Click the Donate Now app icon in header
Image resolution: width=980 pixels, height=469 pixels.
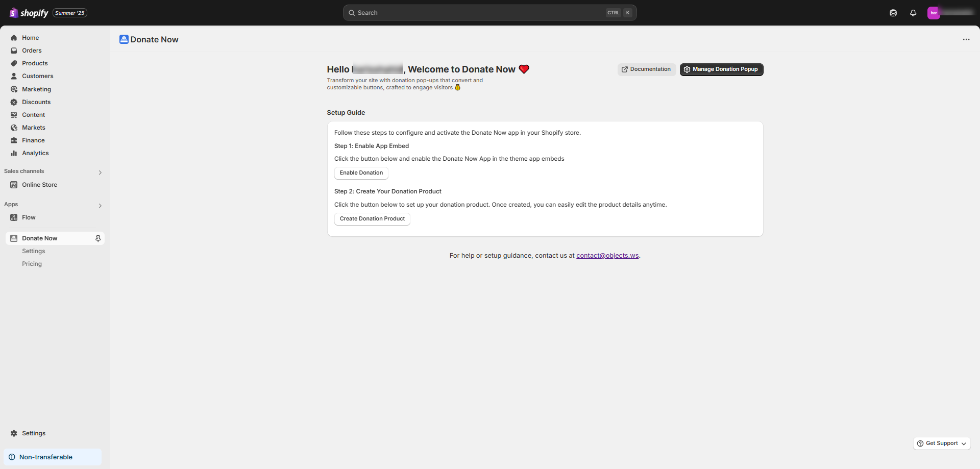point(124,39)
